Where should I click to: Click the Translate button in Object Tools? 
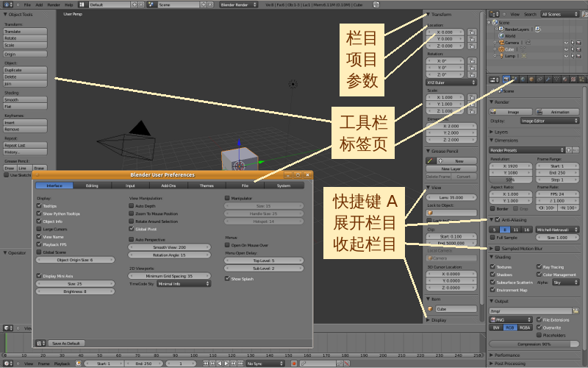tap(26, 32)
